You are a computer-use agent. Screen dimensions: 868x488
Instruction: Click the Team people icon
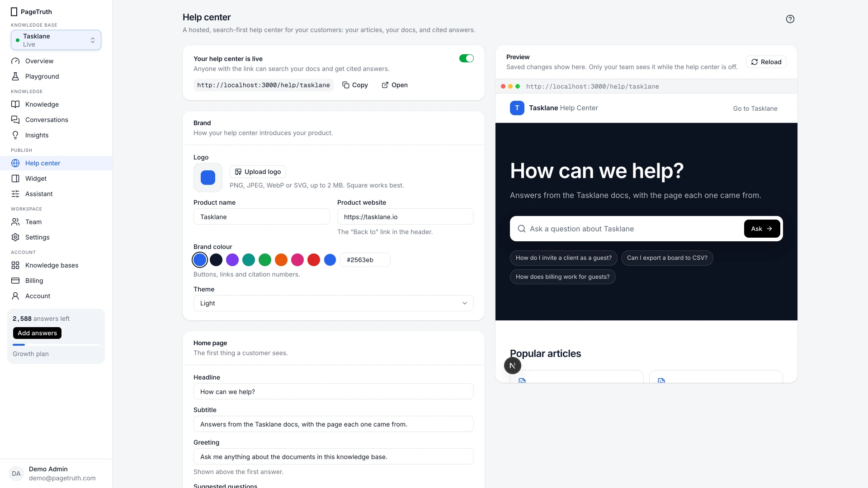15,222
